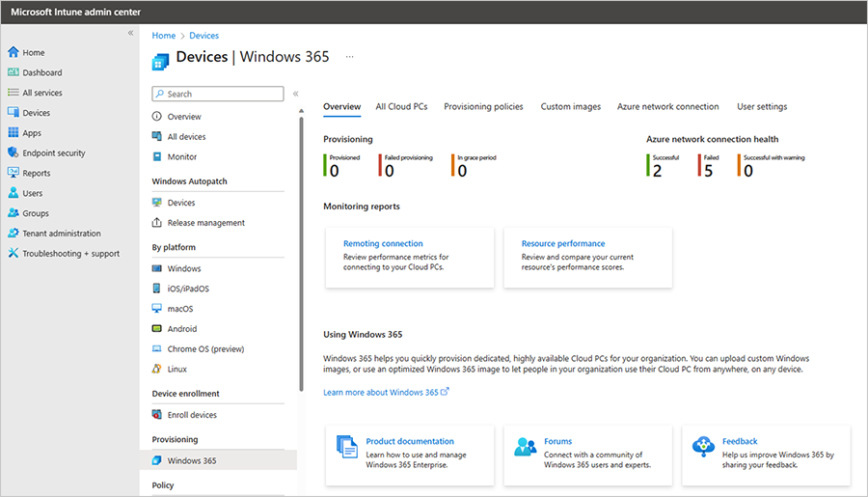868x497 pixels.
Task: Open Troubleshooting + support wrench icon
Action: pos(14,254)
